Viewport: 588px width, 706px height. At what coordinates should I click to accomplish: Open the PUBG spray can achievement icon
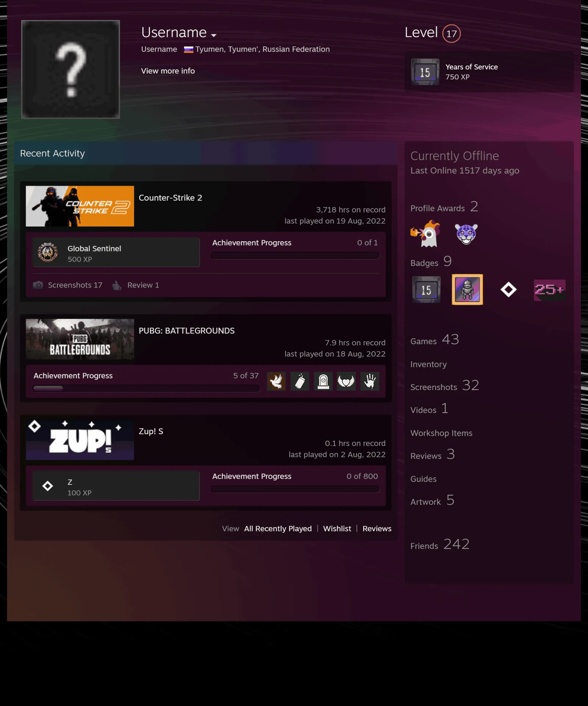tap(300, 381)
